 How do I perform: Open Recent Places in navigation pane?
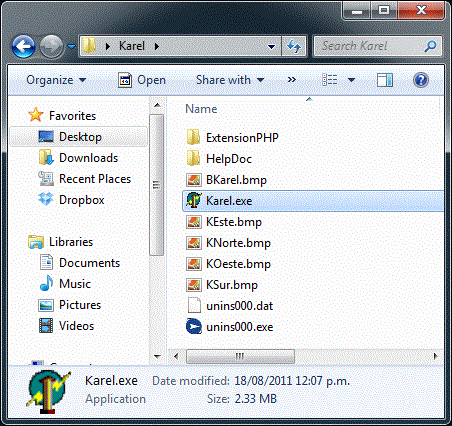95,179
